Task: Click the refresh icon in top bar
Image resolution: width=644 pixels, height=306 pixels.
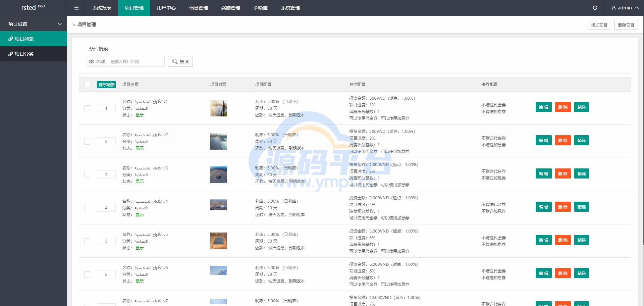Action: 595,8
